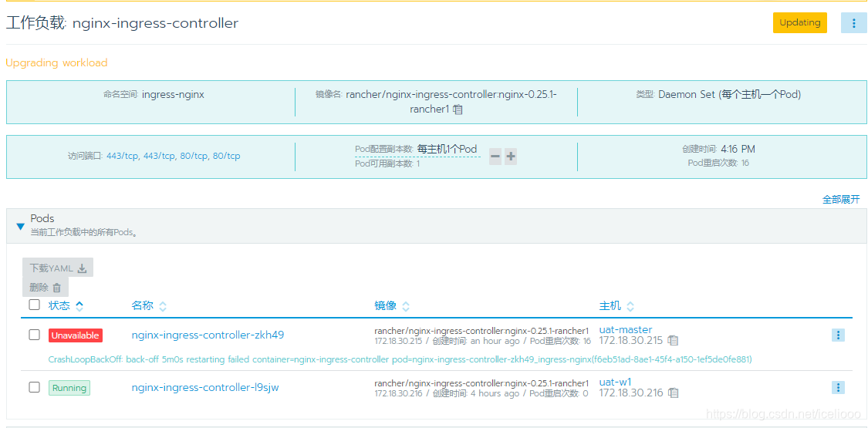
Task: Increase pod scale with plus button
Action: coord(511,157)
